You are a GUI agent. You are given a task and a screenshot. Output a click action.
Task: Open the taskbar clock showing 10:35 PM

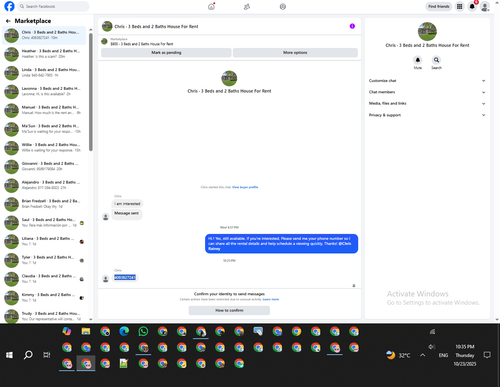465,355
